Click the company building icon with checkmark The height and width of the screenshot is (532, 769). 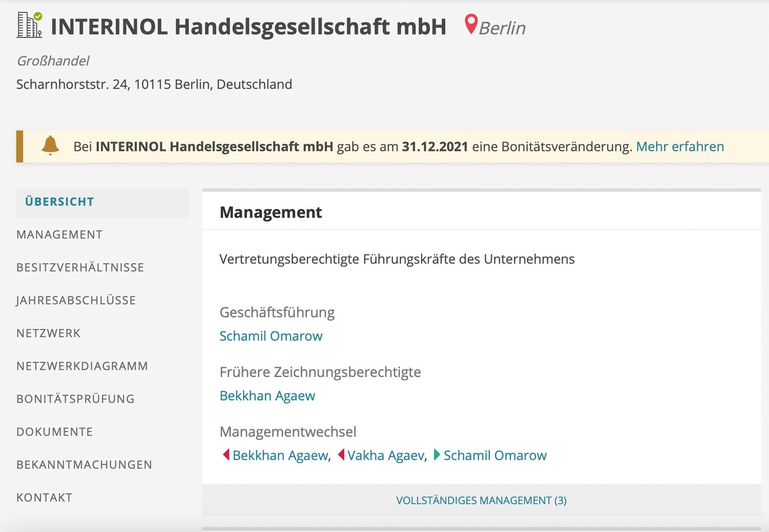(x=29, y=25)
